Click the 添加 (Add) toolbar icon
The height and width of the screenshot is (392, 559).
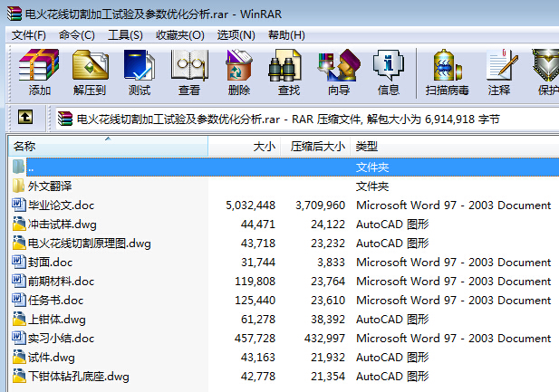click(39, 65)
